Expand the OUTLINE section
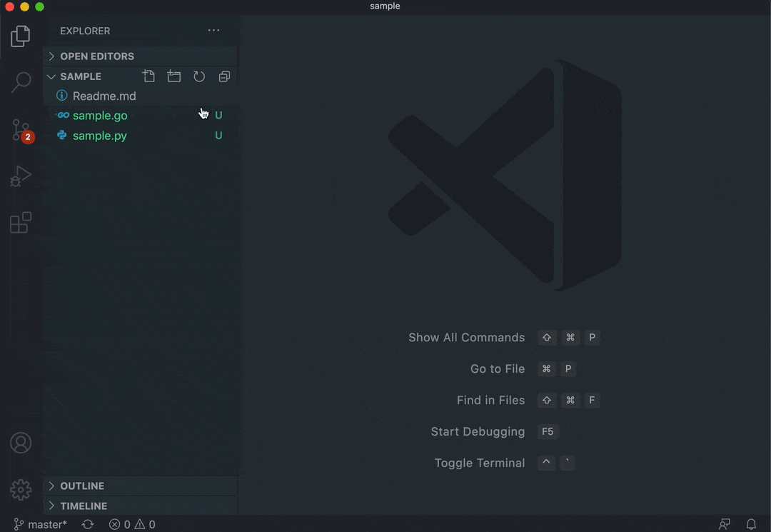771x532 pixels. point(82,486)
